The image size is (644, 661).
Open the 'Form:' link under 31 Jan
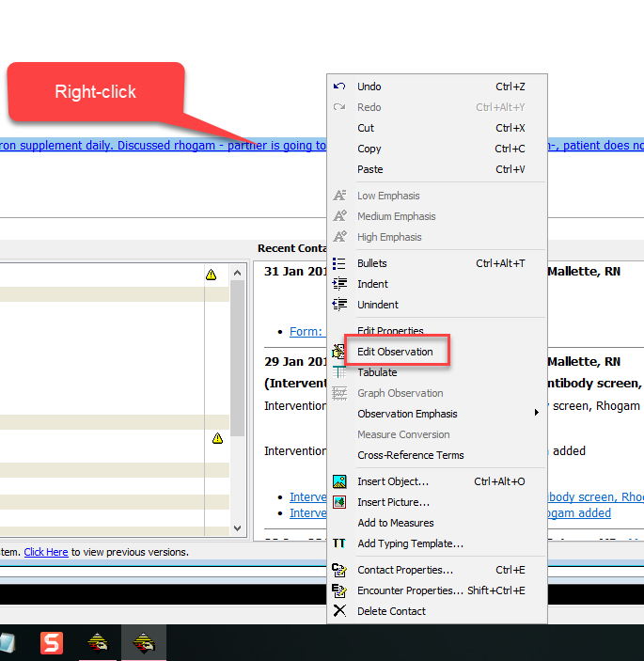coord(306,331)
